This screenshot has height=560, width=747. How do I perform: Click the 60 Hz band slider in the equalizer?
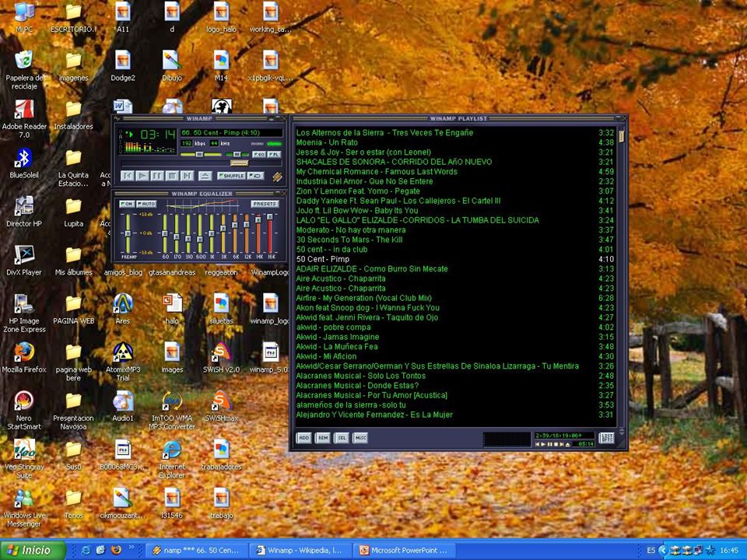coord(165,233)
